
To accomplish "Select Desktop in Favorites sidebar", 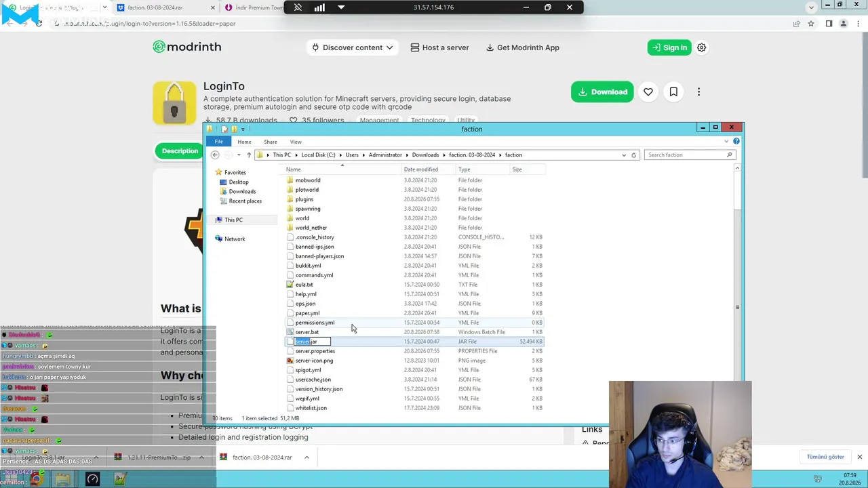I will [238, 182].
